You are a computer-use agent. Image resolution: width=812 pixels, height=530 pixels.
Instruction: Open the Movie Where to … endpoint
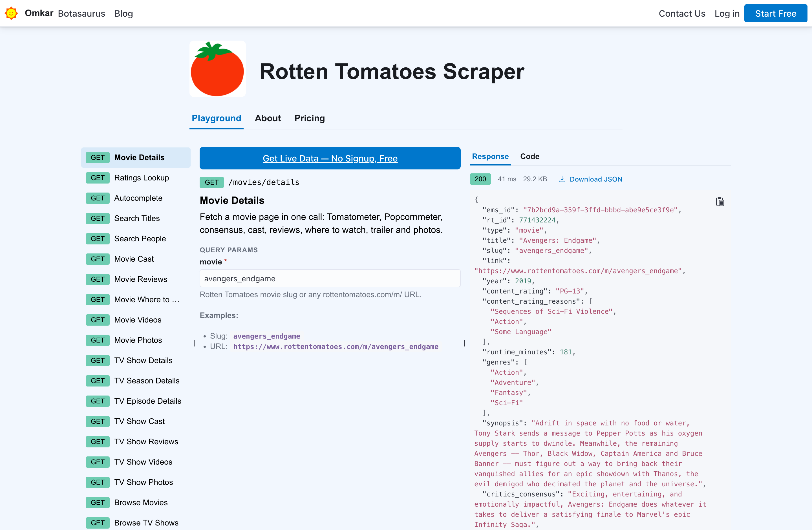pos(136,299)
